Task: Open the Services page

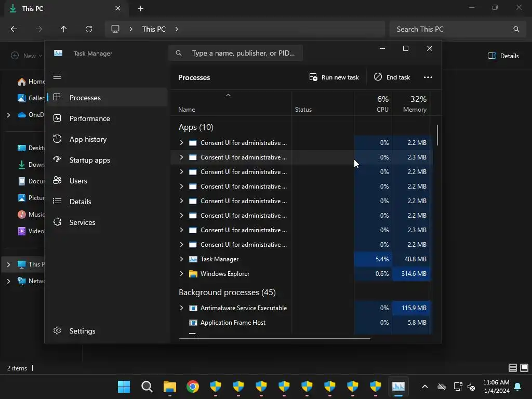Action: point(107,222)
